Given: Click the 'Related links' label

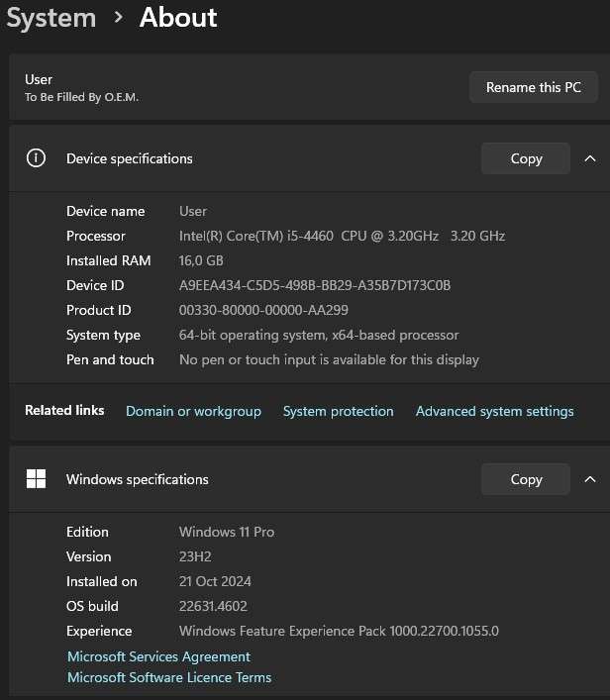Looking at the screenshot, I should (64, 410).
